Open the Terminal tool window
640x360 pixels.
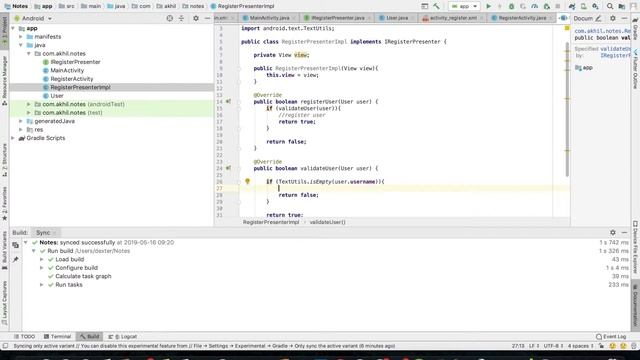click(57, 336)
